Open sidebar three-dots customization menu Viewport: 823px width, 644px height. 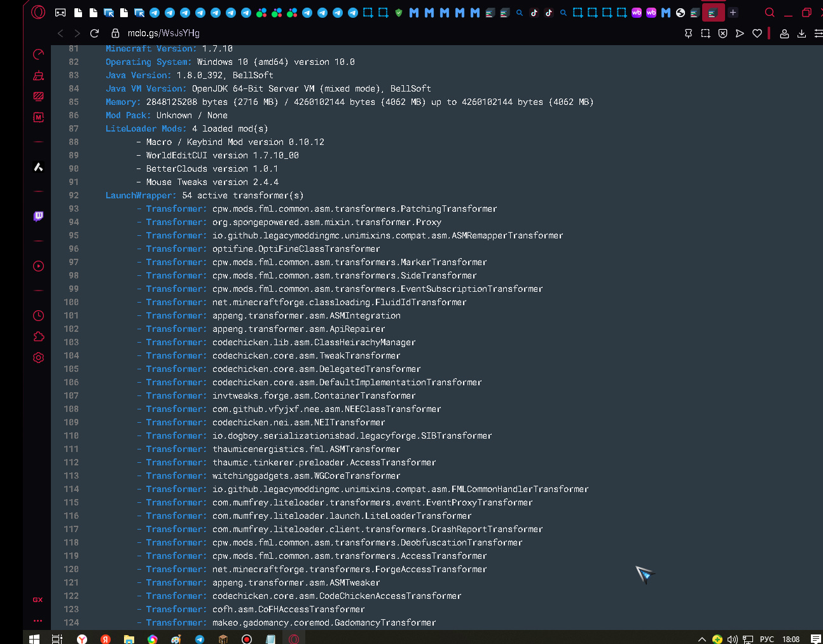38,620
